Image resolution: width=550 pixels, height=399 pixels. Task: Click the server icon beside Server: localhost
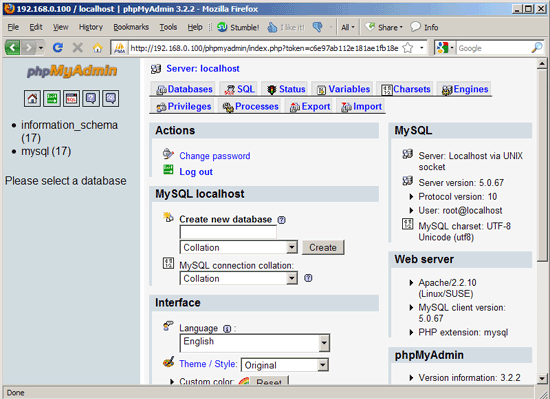pyautogui.click(x=156, y=69)
